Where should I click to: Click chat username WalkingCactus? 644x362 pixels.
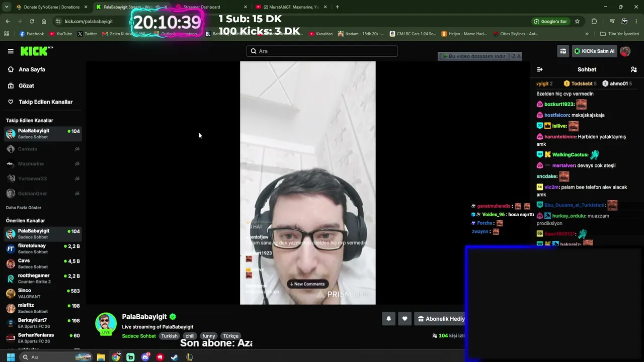point(570,155)
